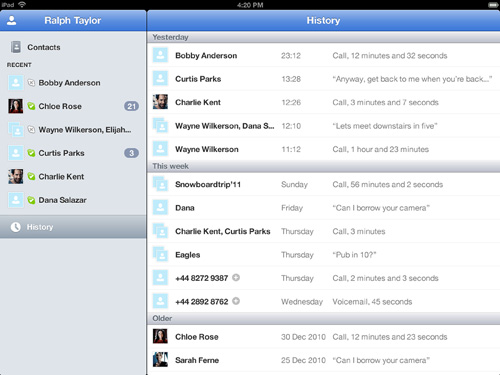Open Wayne Wilkerson, Elijah group conversation
Screen dimensions: 500x375
[x=73, y=130]
